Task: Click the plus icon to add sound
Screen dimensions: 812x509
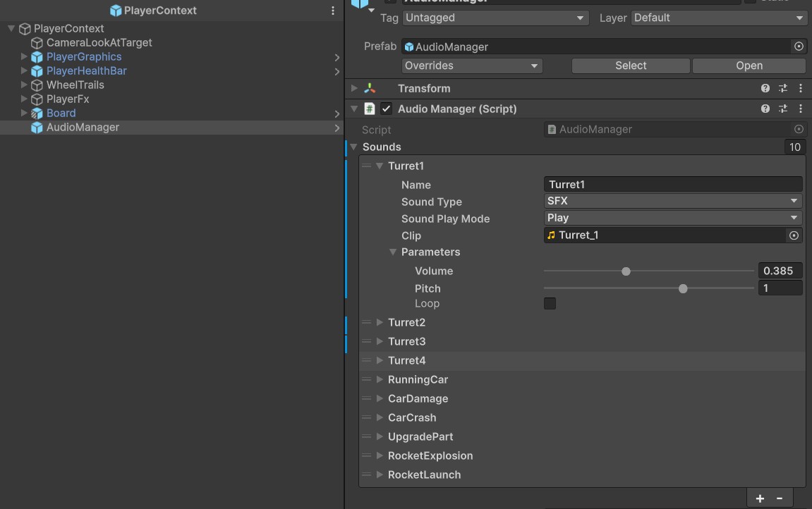Action: click(760, 498)
